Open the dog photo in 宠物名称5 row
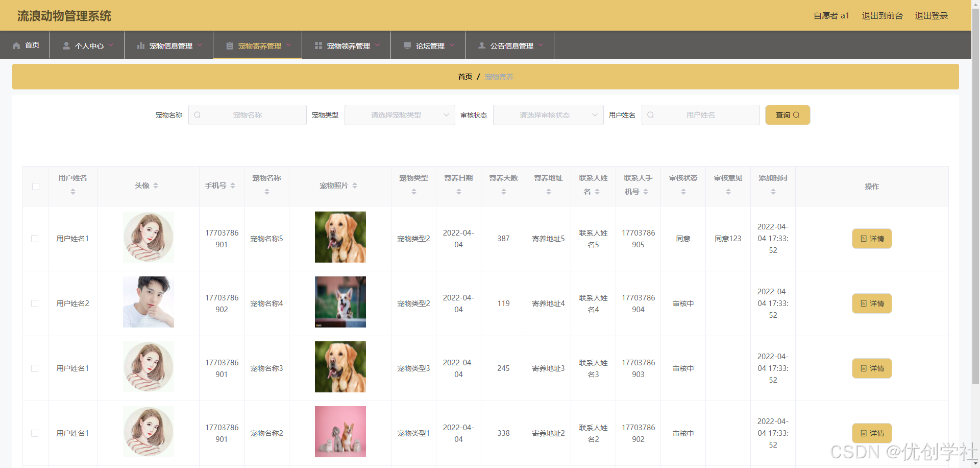 [340, 237]
